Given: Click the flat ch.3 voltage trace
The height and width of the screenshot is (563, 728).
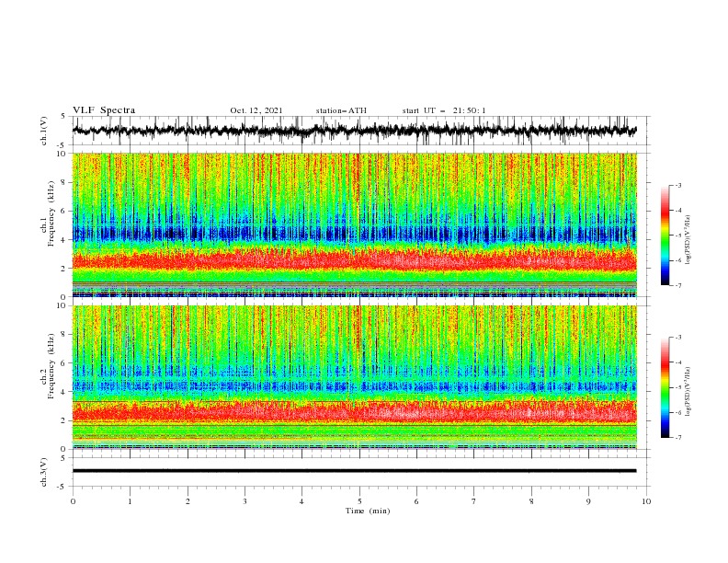Looking at the screenshot, I should click(355, 471).
